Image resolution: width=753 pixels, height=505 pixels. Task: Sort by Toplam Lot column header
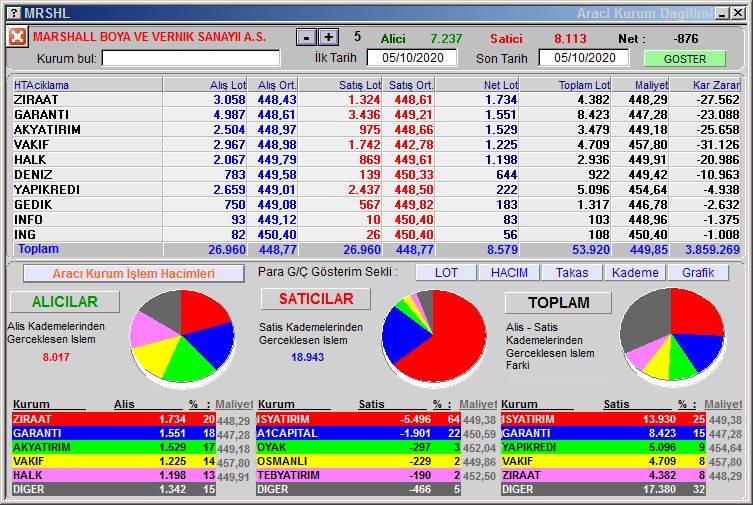coord(566,85)
